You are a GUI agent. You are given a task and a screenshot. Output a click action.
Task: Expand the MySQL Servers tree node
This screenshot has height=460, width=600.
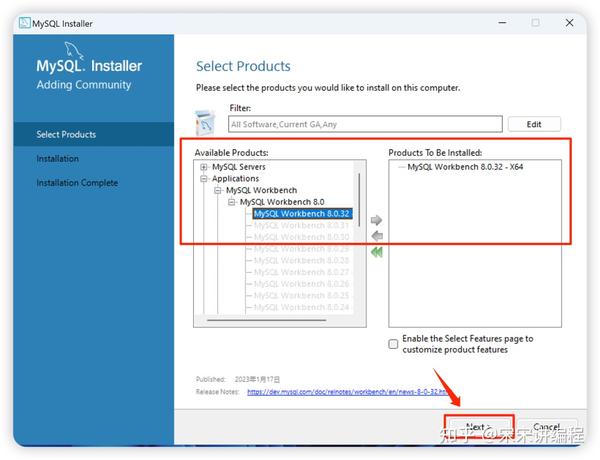pyautogui.click(x=204, y=167)
